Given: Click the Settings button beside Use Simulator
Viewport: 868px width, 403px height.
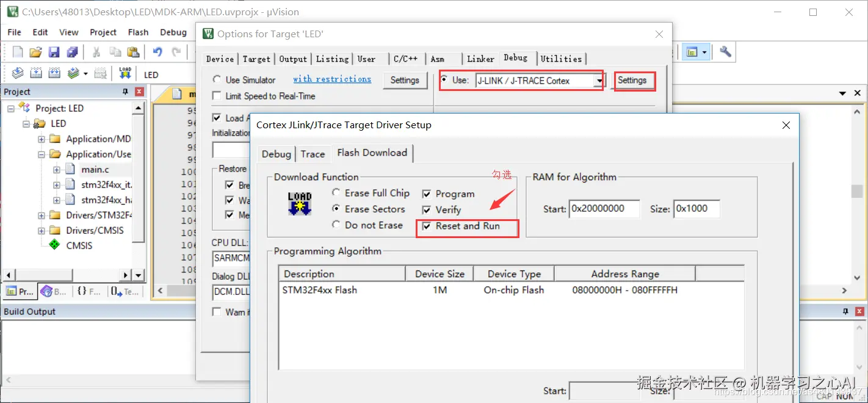Looking at the screenshot, I should [405, 80].
